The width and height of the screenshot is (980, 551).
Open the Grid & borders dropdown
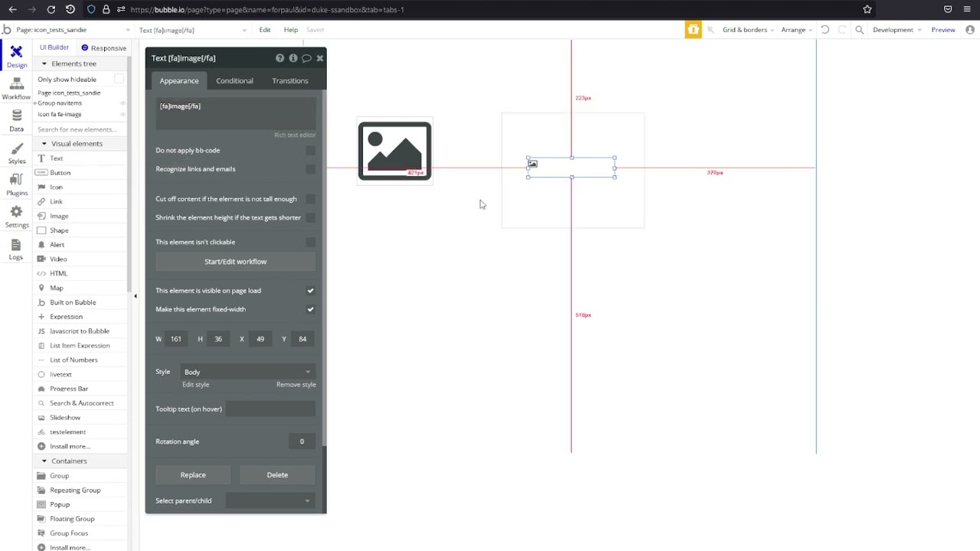coord(748,30)
